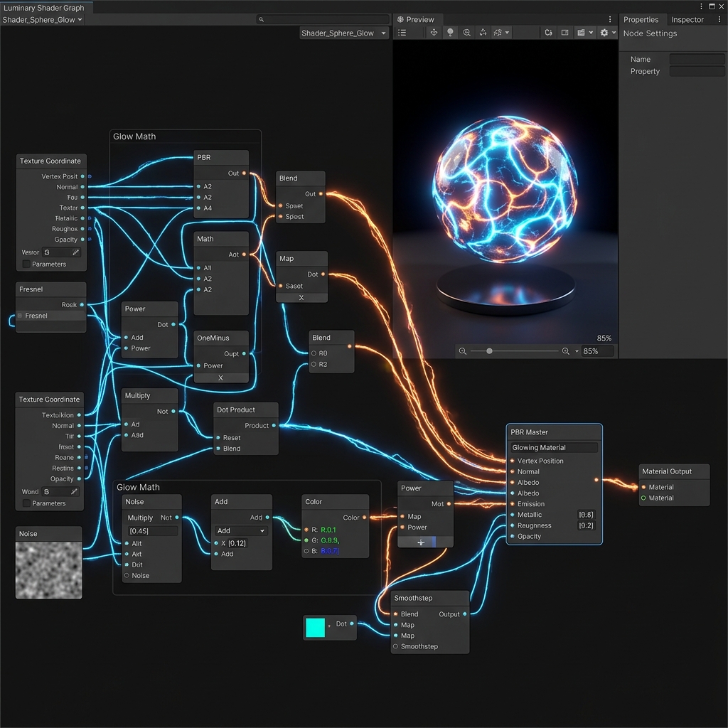Open the Shader_Sphere_Glow dropdown above the graph canvas
The image size is (728, 728).
[x=343, y=33]
